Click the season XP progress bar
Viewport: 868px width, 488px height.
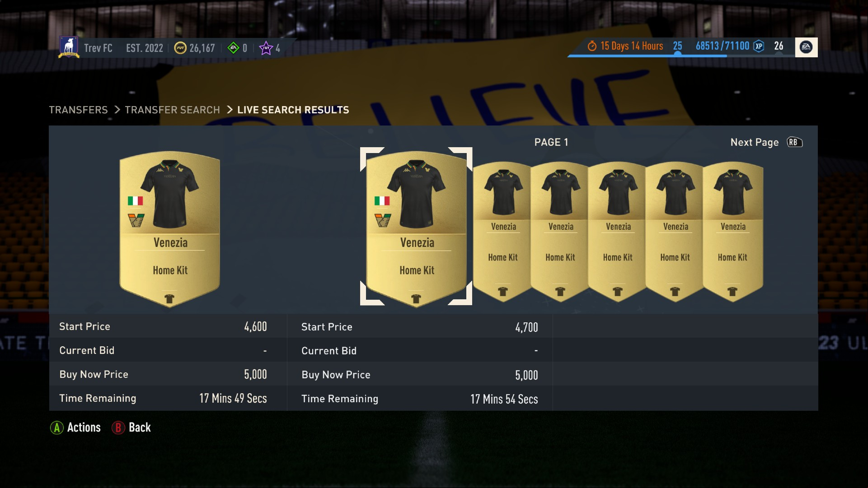click(x=681, y=56)
